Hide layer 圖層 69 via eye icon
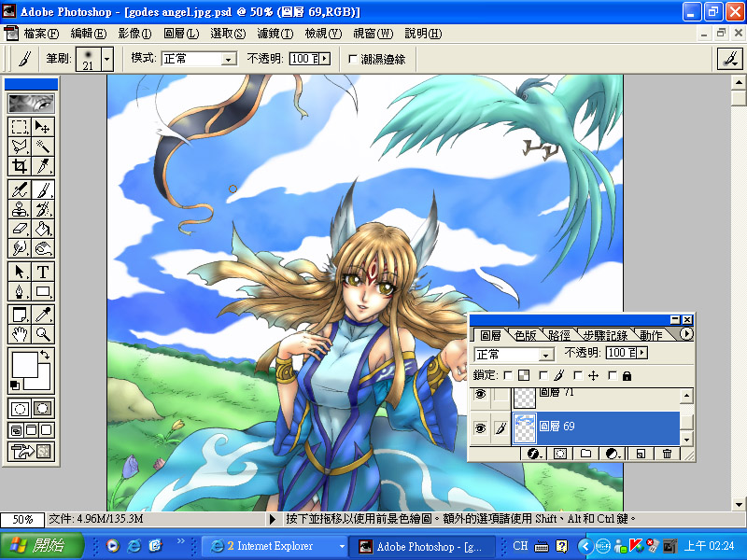This screenshot has height=560, width=747. (x=480, y=428)
